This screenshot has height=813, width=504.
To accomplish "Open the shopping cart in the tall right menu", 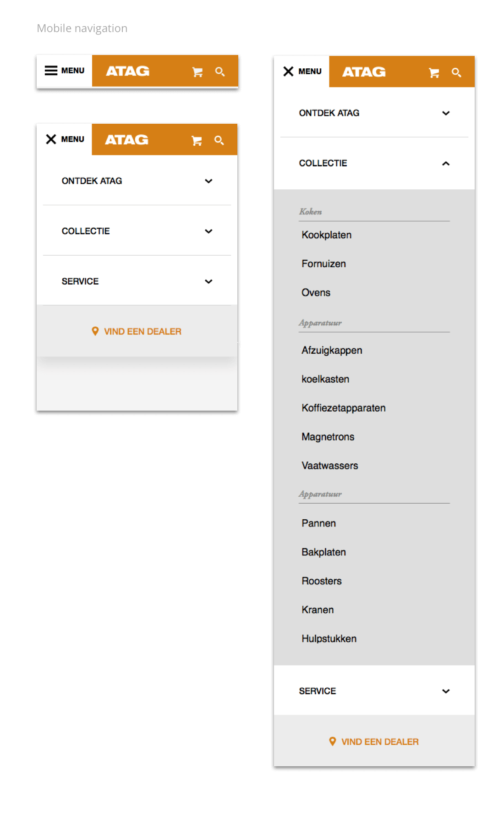I will [434, 73].
